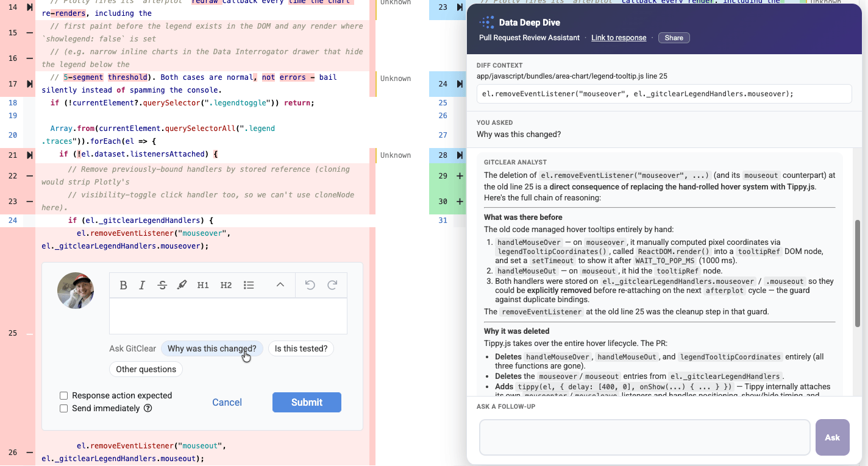The image size is (868, 466).
Task: Expand collapsed diff segment at line 21
Action: (29, 155)
